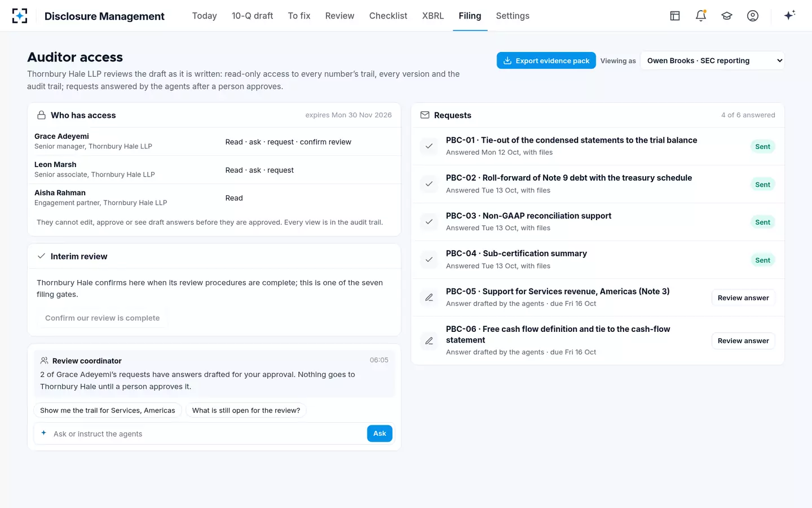Click 'expires Mon 30 Nov 2026' text
Image resolution: width=812 pixels, height=508 pixels.
point(348,115)
